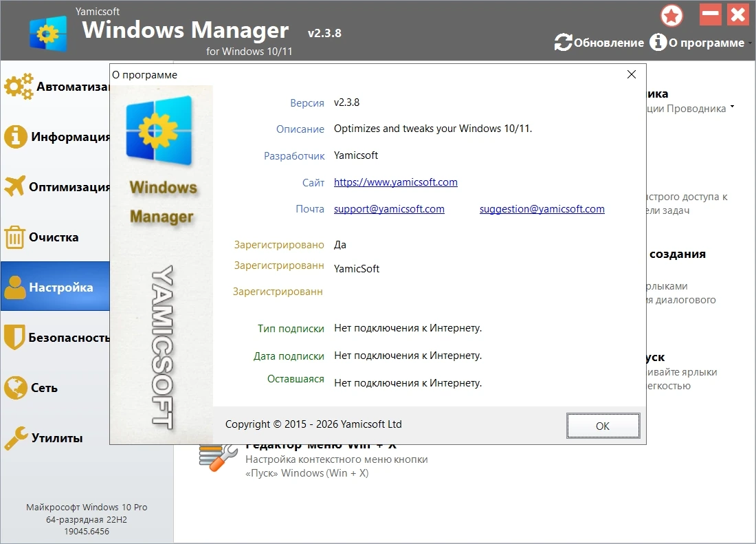Click the Optimization airplane icon
Viewport: 756px width, 544px height.
coord(14,186)
